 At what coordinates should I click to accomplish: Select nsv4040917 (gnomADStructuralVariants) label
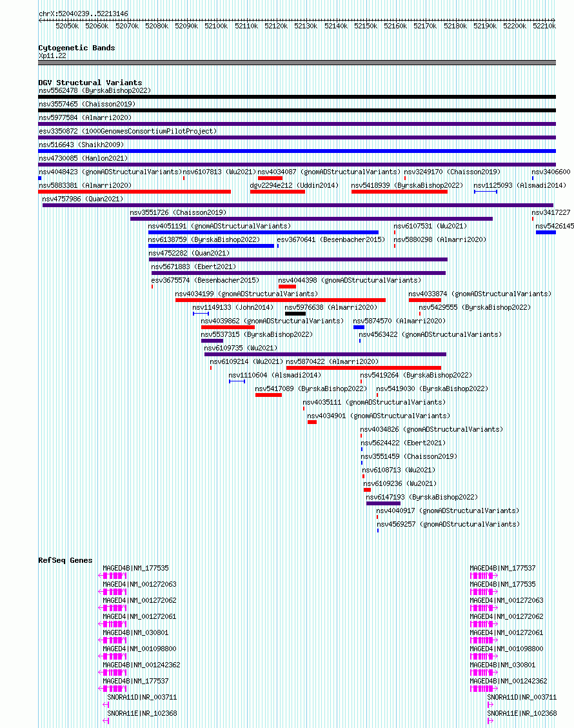click(448, 511)
